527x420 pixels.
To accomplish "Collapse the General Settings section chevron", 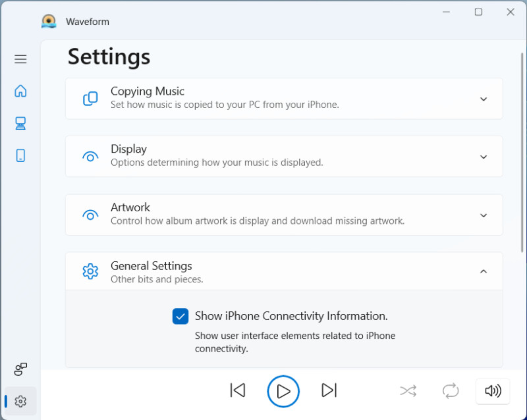I will (484, 271).
